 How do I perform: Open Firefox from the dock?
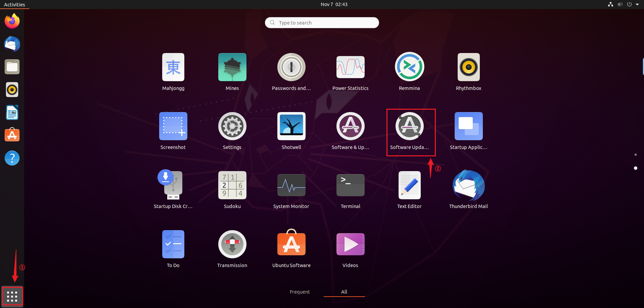(x=12, y=21)
